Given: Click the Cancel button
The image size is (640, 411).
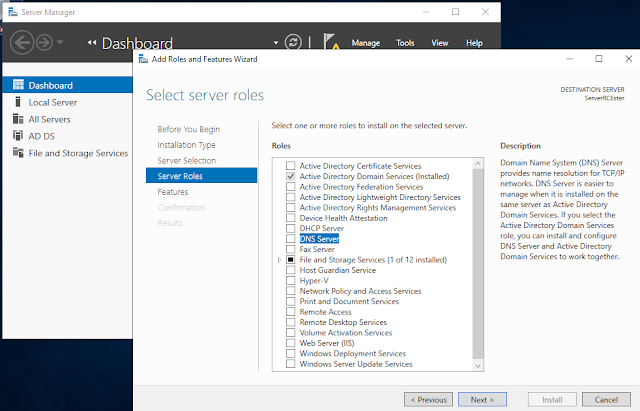Looking at the screenshot, I should (606, 400).
